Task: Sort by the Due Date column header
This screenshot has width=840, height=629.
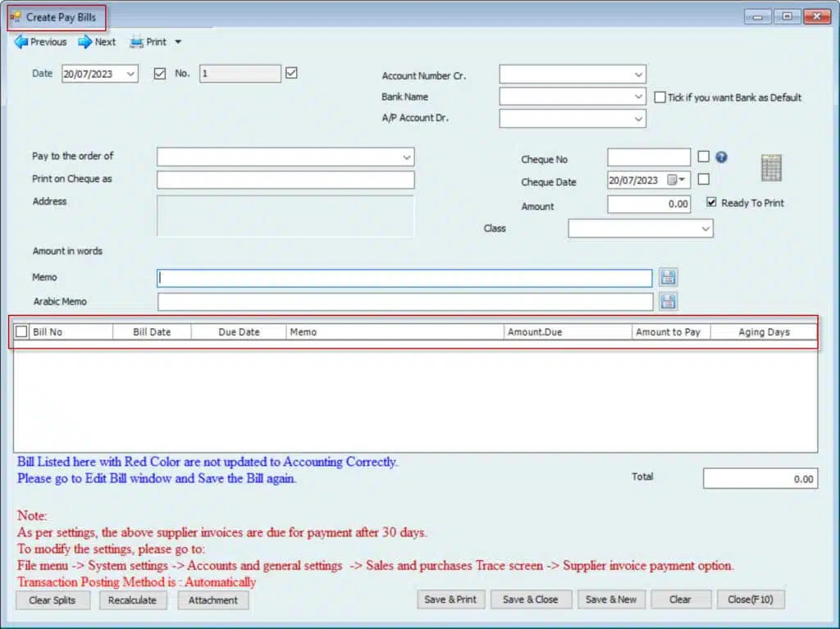Action: [239, 332]
